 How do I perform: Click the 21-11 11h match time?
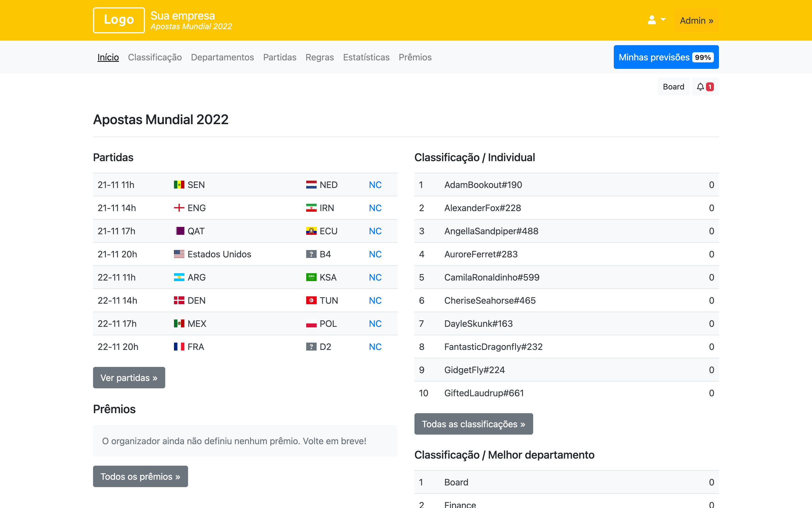pyautogui.click(x=116, y=185)
